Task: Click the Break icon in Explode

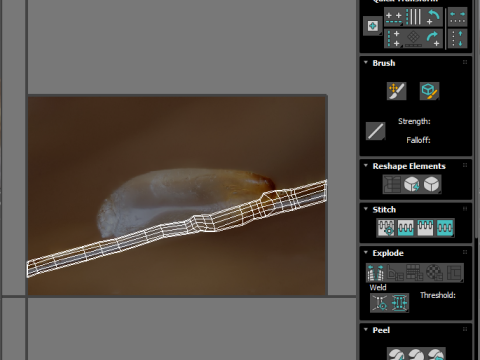Action: (376, 273)
